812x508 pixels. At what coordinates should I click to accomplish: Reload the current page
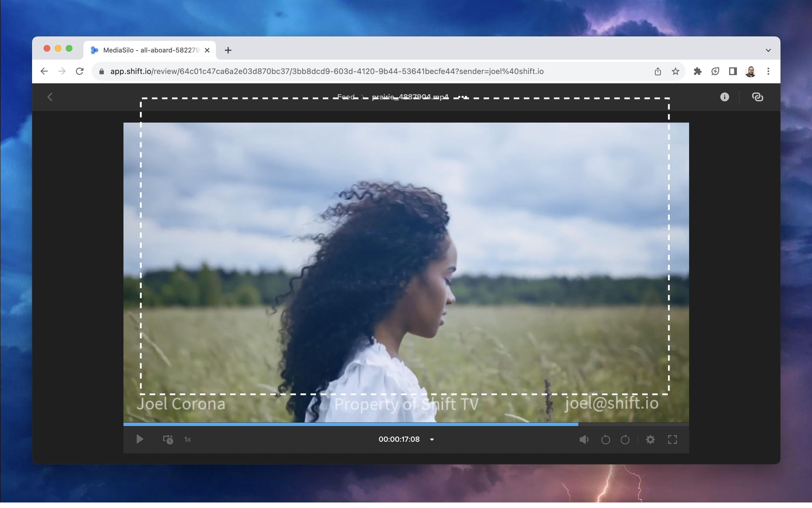pyautogui.click(x=80, y=71)
